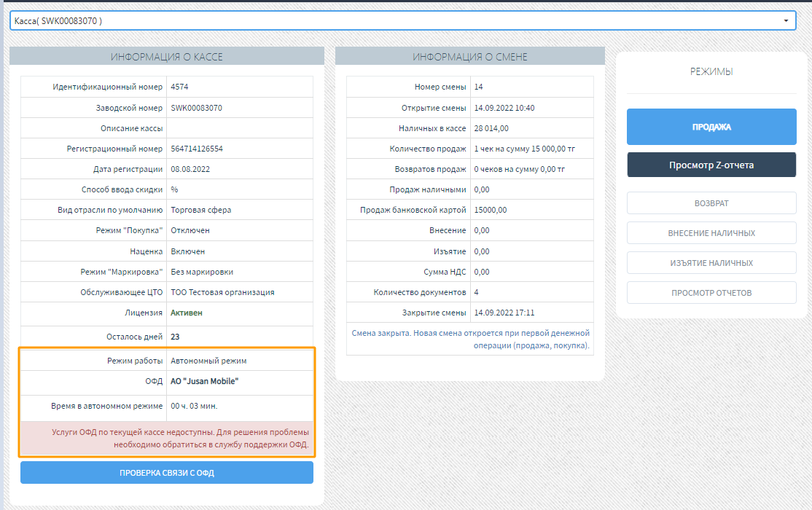Select the ВОЗВРАТ mode button
The width and height of the screenshot is (812, 510).
click(x=711, y=203)
